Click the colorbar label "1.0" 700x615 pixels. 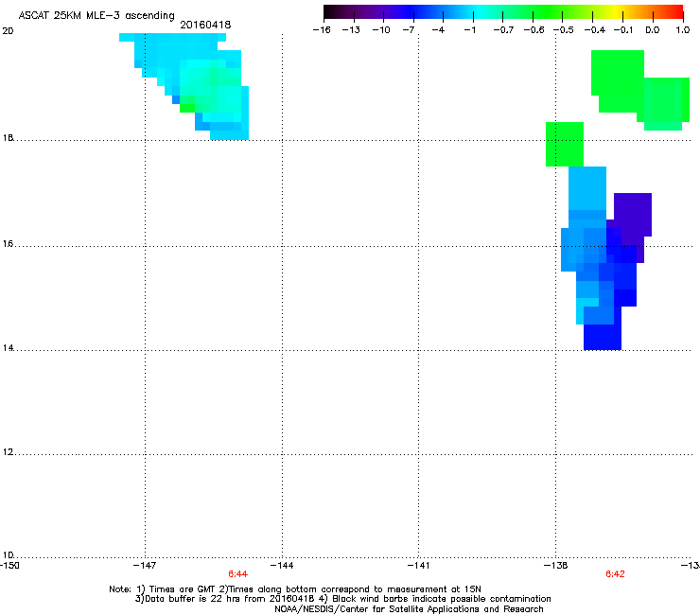(x=683, y=30)
